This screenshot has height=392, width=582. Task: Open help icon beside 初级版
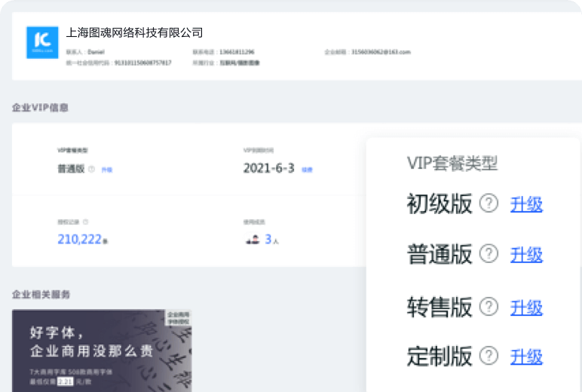click(489, 203)
